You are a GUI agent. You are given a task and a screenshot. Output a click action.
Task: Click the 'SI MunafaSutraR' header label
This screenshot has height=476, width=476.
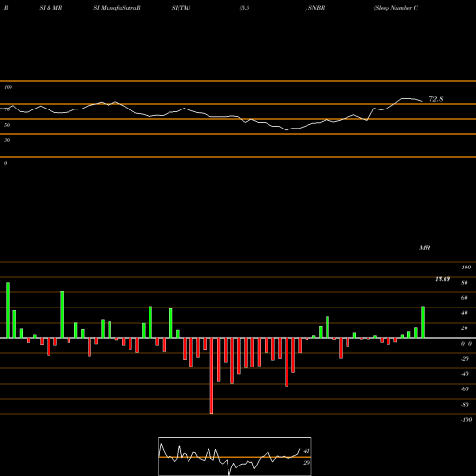coord(117,8)
